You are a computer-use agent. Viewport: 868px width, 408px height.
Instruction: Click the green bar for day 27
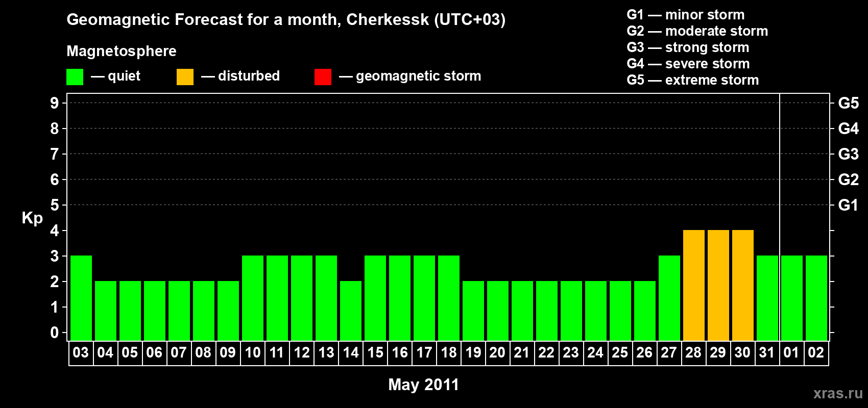click(669, 298)
